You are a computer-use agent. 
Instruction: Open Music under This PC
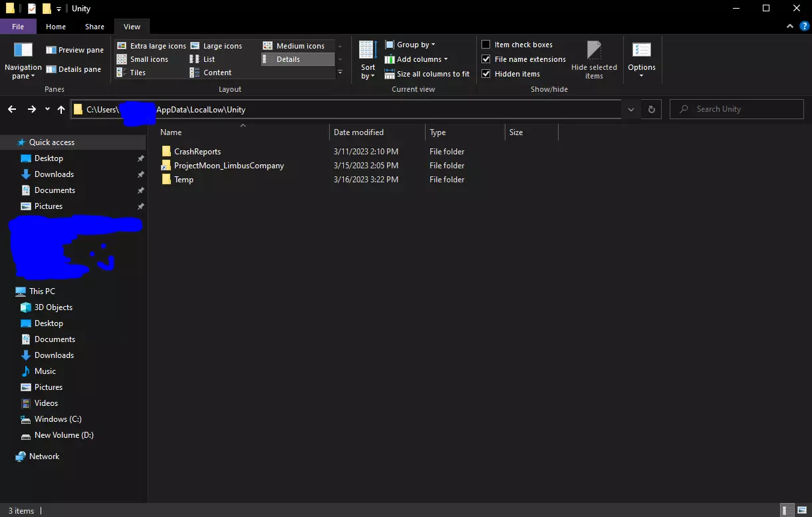(x=45, y=371)
